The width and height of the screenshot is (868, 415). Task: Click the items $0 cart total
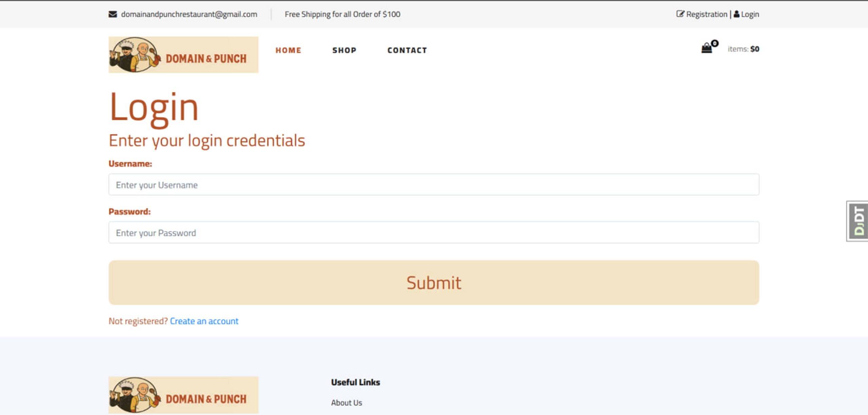[x=743, y=49]
